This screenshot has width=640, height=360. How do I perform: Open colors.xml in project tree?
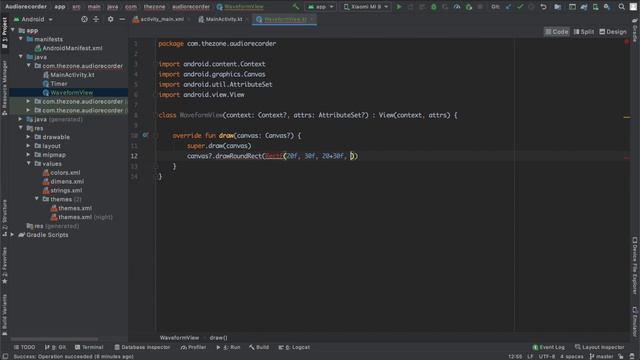(61, 173)
